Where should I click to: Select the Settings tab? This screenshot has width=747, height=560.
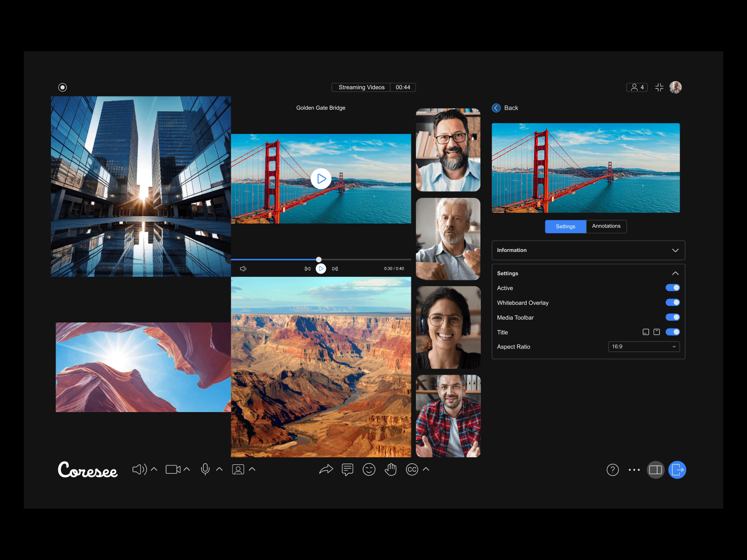pyautogui.click(x=565, y=226)
